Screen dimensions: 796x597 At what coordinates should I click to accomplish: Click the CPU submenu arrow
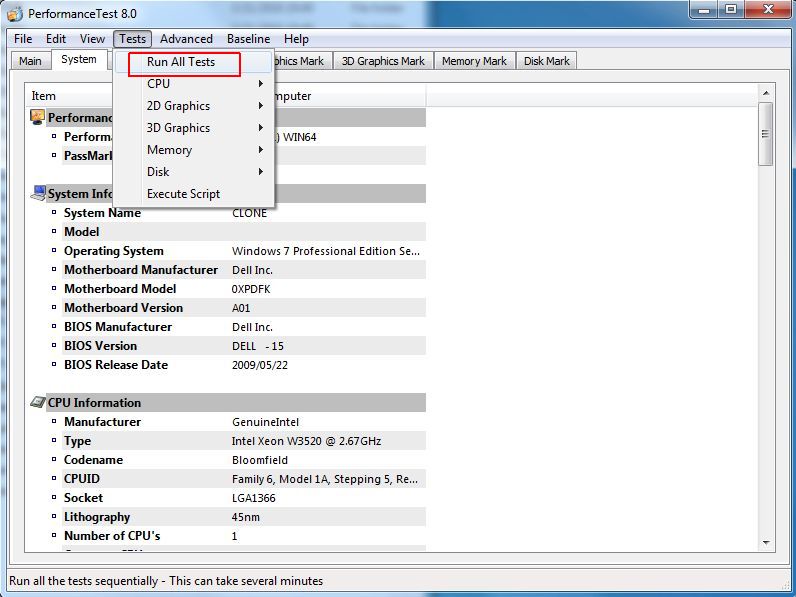[260, 83]
